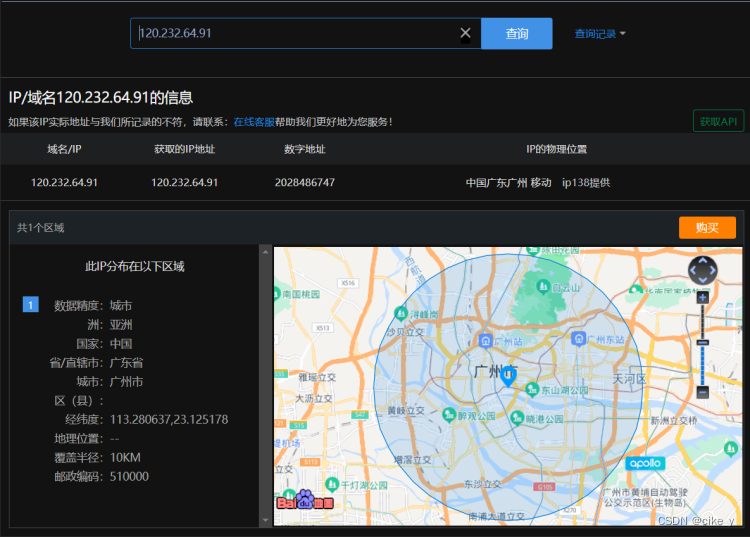Screen dimensions: 750x537
Task: Click the 数字地址 column header
Action: click(305, 149)
